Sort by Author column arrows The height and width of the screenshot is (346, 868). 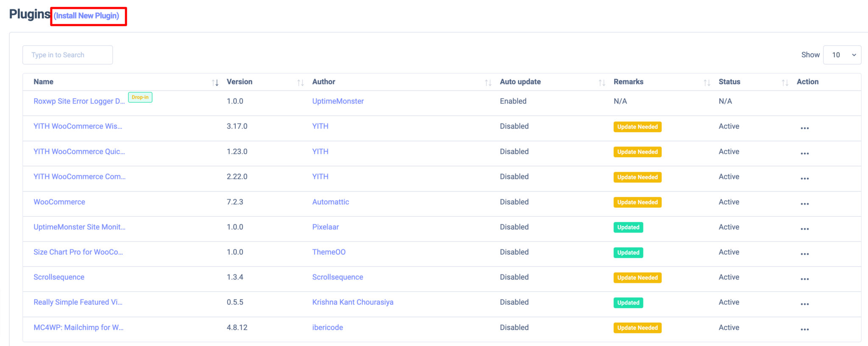(488, 83)
